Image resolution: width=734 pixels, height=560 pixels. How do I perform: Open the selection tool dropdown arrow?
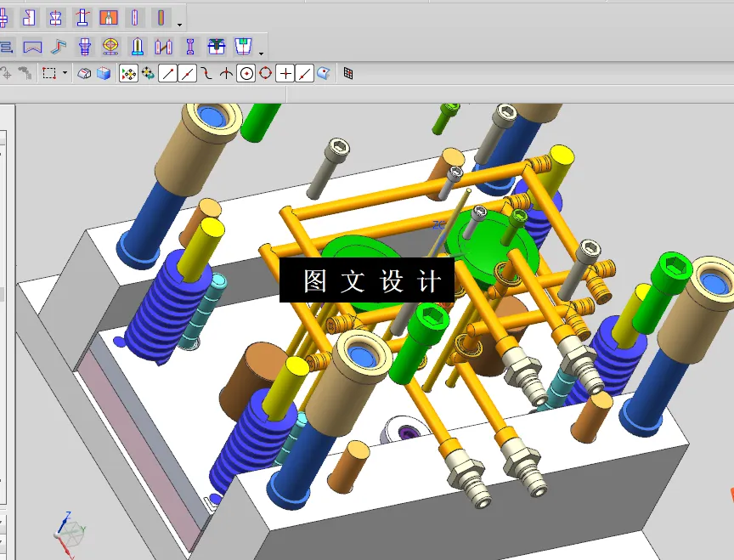coord(64,73)
